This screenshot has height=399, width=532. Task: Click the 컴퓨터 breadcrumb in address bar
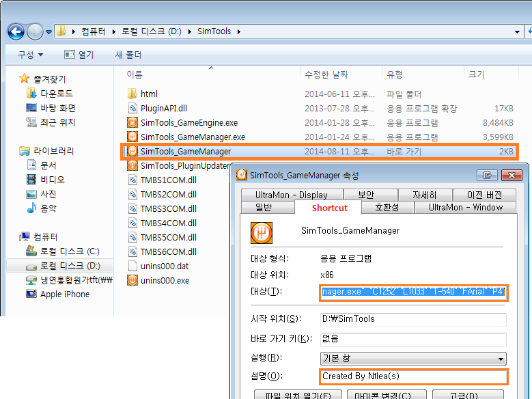click(94, 31)
